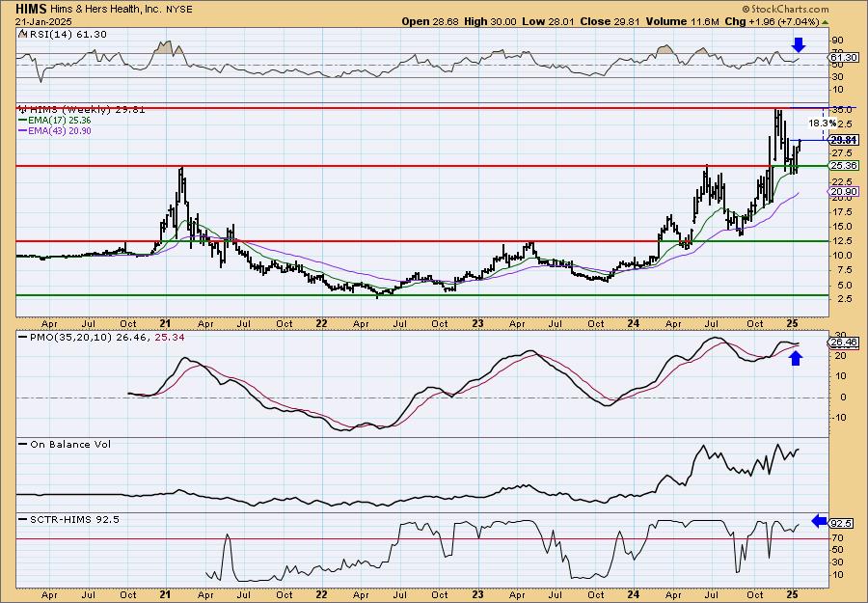This screenshot has height=603, width=868.
Task: Click the 26.46 PMO value tag on right
Action: 844,343
